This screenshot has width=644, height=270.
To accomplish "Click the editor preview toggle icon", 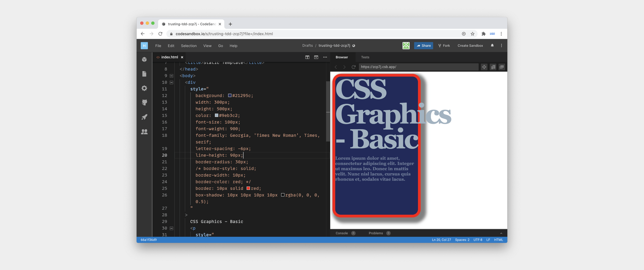I will (x=316, y=57).
